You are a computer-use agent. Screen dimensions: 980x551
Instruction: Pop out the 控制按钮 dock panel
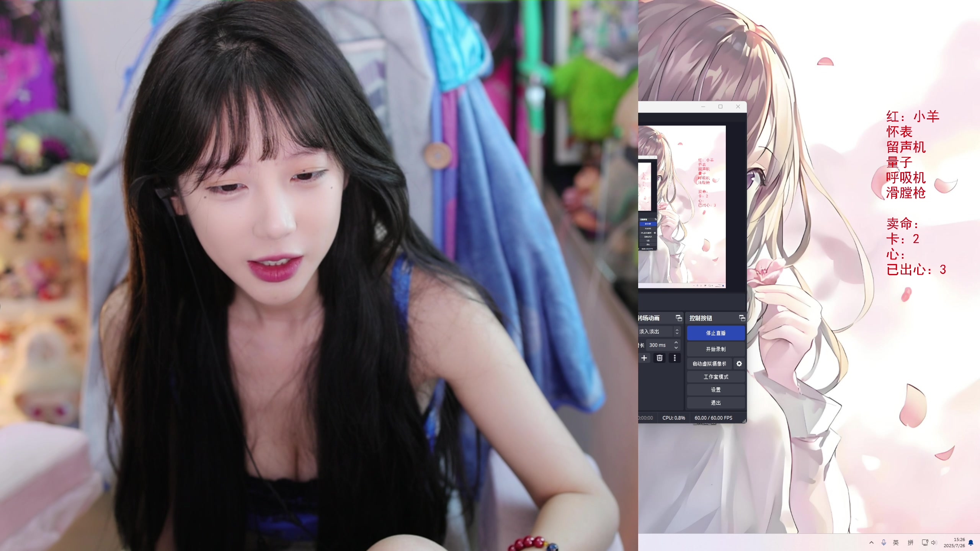[x=742, y=318]
